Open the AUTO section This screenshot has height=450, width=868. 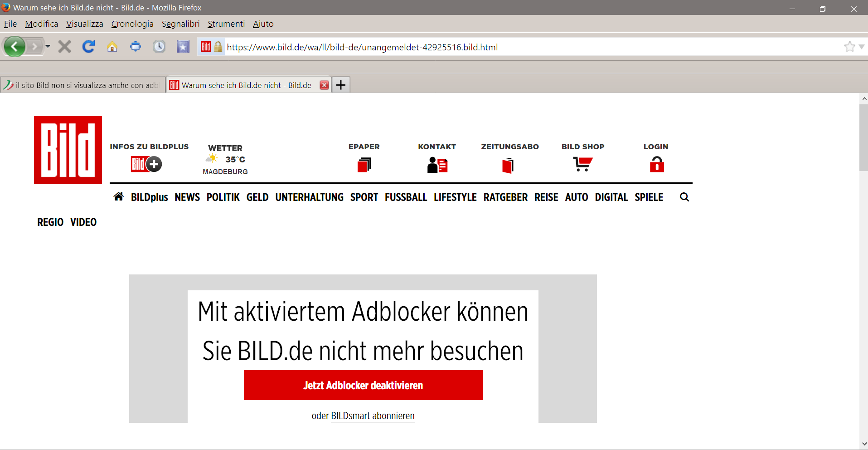click(x=577, y=197)
